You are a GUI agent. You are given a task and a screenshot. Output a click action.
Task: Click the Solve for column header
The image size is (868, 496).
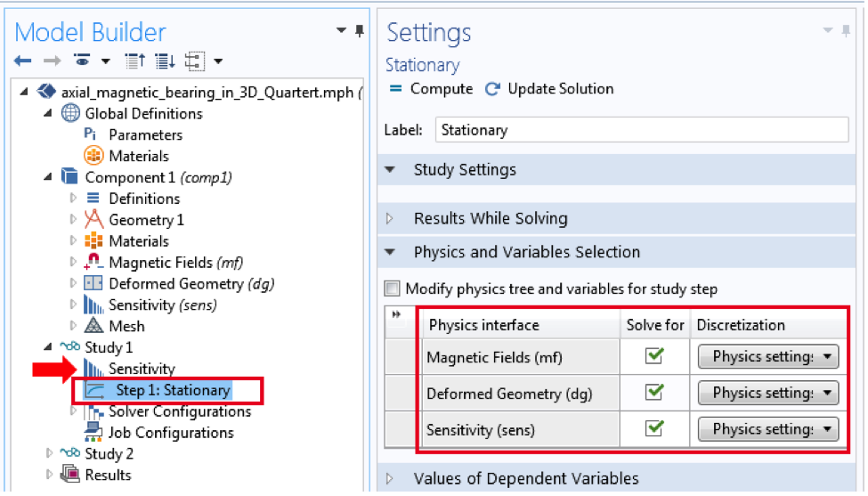pos(655,325)
